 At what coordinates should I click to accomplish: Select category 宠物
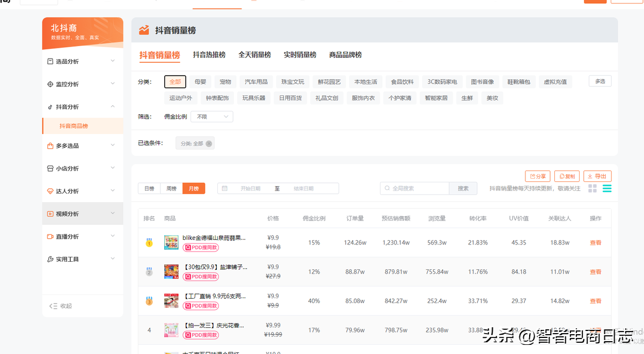coord(225,82)
